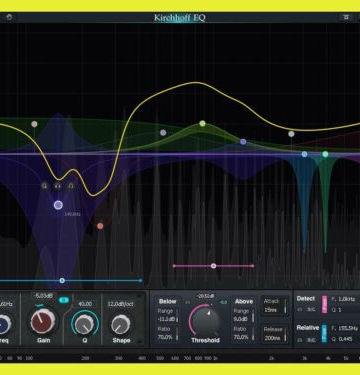This screenshot has width=360, height=375.
Task: Click the Above label in the dynamics panel
Action: tap(244, 301)
